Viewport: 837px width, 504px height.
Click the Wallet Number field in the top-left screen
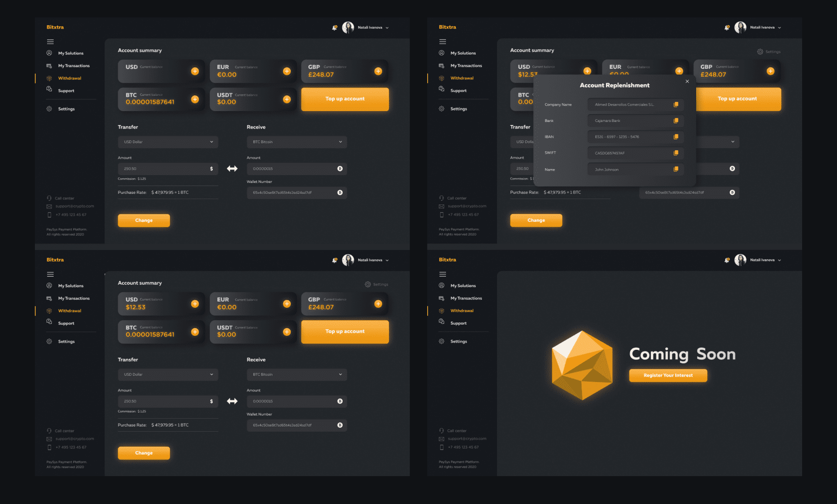click(292, 193)
